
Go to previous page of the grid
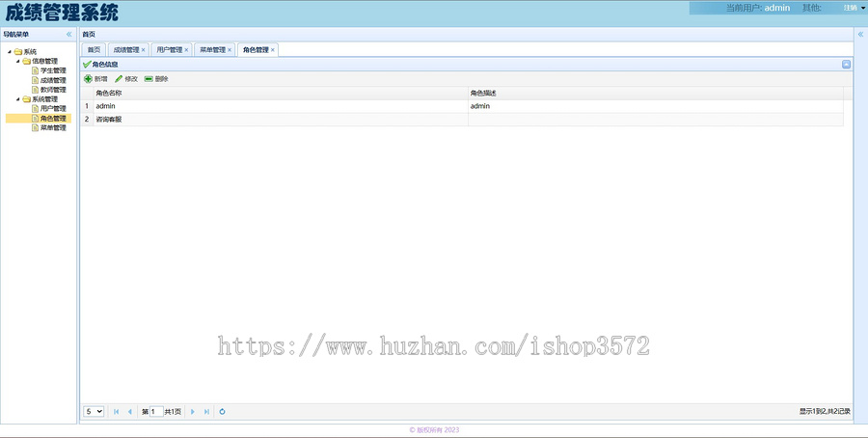tap(129, 411)
